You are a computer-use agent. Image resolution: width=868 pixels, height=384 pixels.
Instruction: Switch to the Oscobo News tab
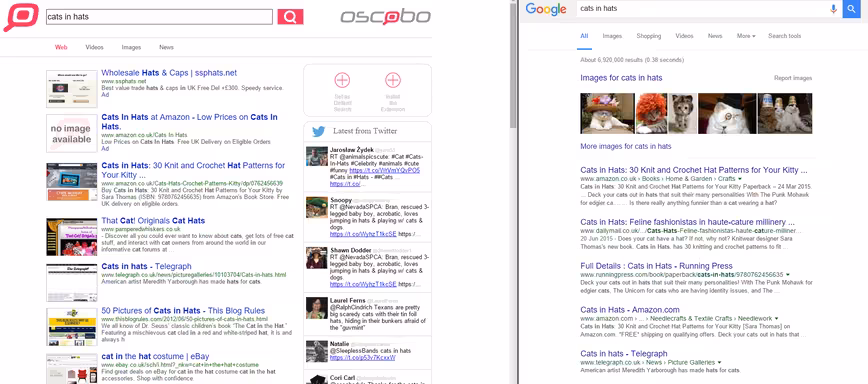[166, 48]
